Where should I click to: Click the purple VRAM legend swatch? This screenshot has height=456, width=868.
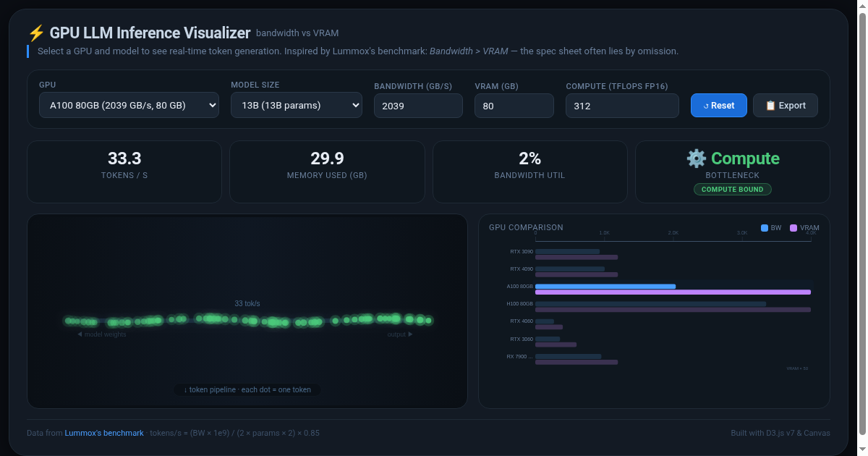[793, 228]
